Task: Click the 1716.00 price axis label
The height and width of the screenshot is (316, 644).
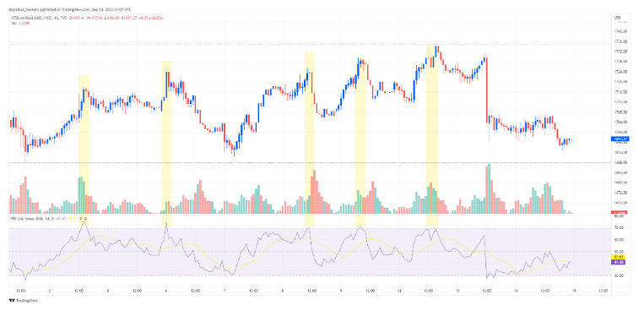Action: (621, 91)
